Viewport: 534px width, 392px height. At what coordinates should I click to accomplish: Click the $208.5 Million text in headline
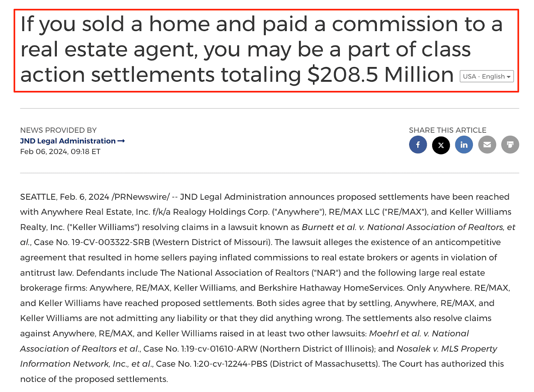380,74
